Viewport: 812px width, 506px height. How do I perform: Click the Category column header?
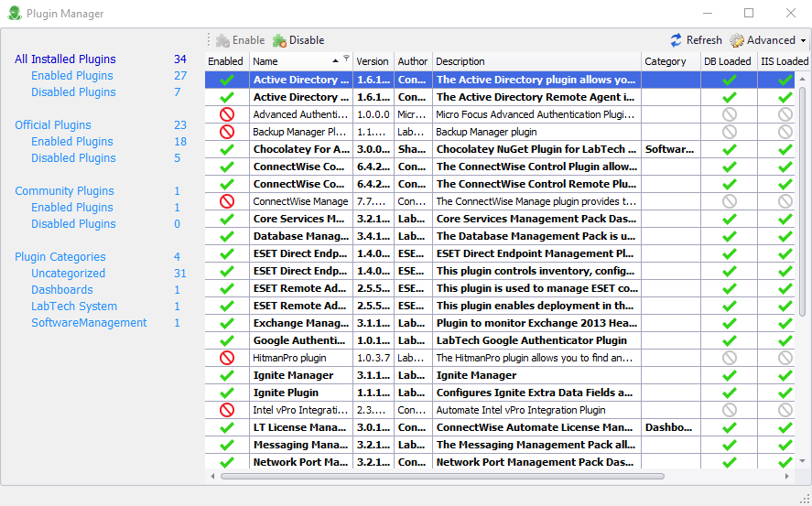point(665,61)
